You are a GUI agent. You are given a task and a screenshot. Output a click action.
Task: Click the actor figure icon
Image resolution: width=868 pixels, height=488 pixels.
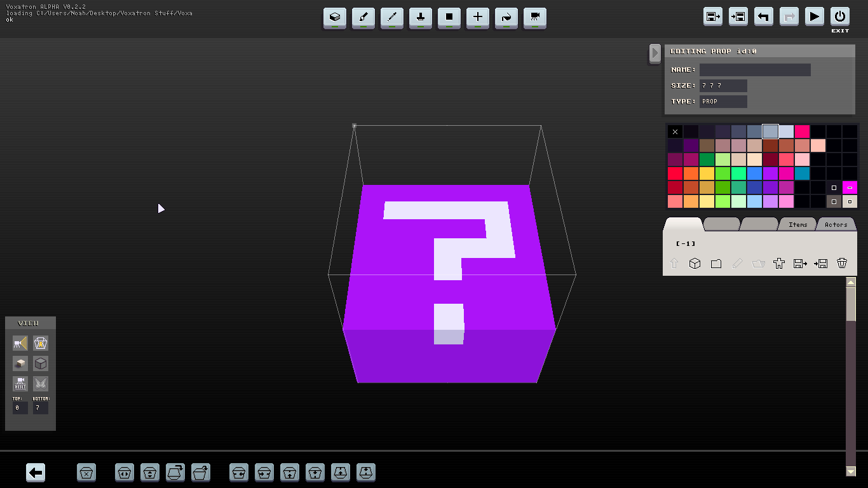coord(779,263)
